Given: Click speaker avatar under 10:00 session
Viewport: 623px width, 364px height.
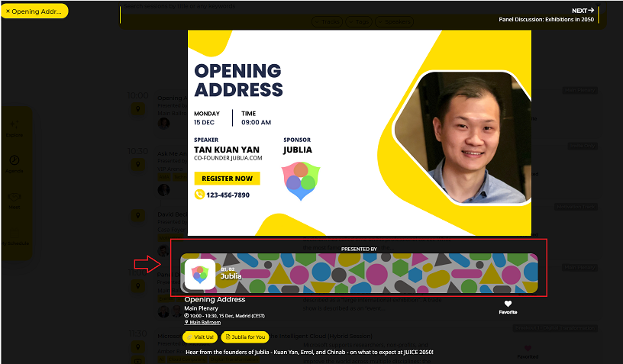Looking at the screenshot, I should (163, 124).
